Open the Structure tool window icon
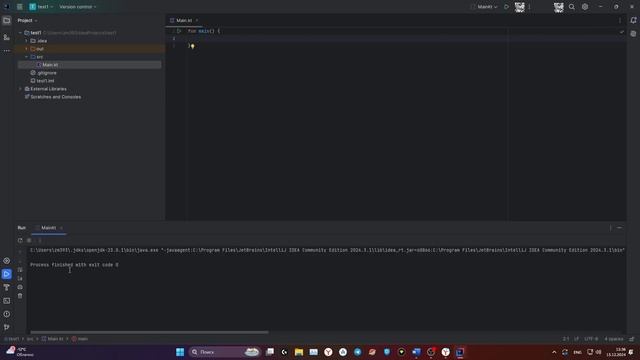640x360 pixels. pos(7,37)
